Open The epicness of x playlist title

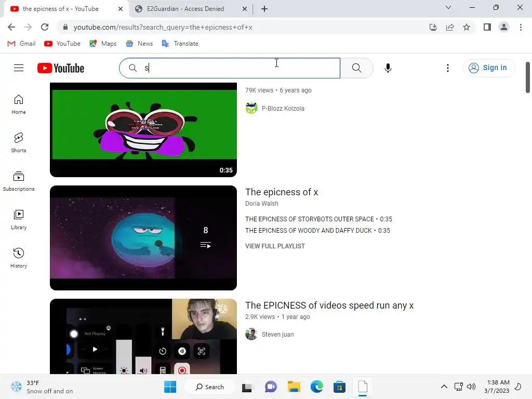tap(282, 192)
